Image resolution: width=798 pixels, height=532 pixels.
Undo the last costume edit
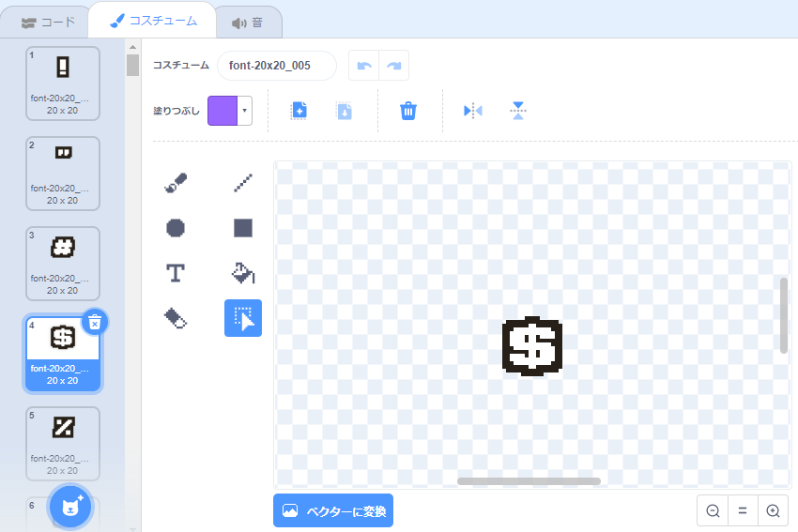tap(364, 65)
